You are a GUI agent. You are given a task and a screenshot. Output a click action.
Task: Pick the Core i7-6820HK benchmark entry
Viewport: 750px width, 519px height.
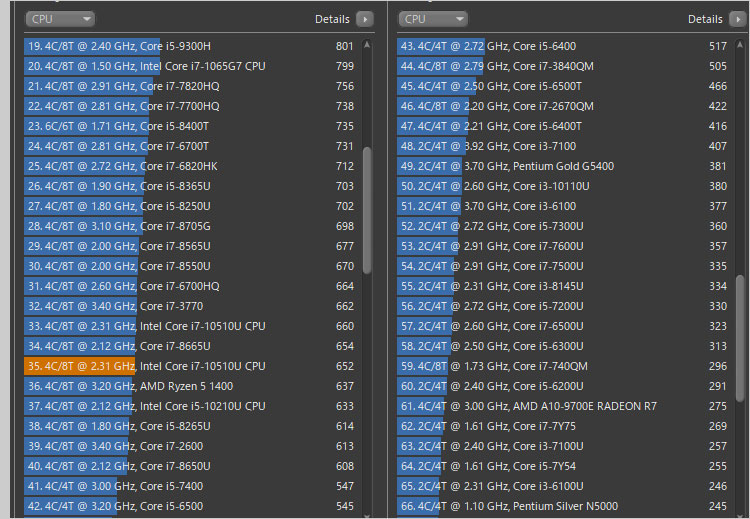coord(190,166)
